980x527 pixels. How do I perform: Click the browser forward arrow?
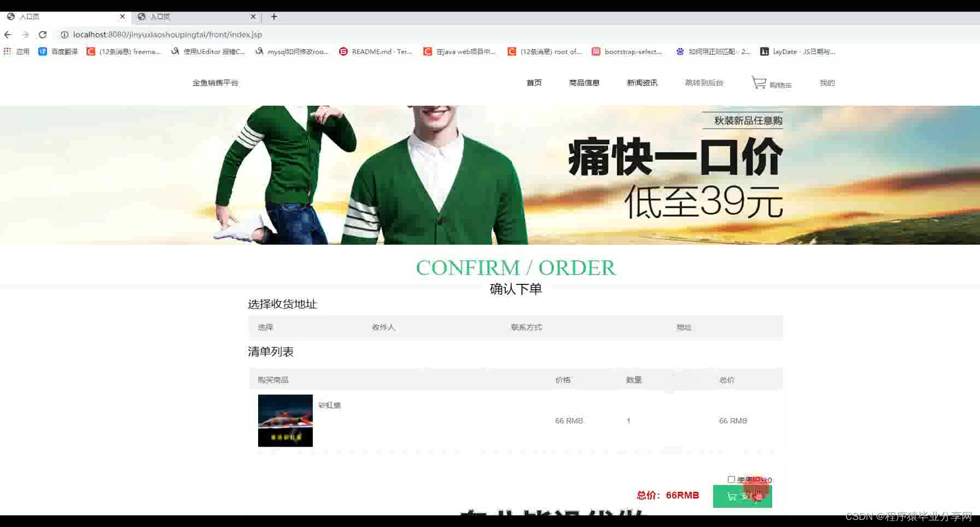pos(25,34)
